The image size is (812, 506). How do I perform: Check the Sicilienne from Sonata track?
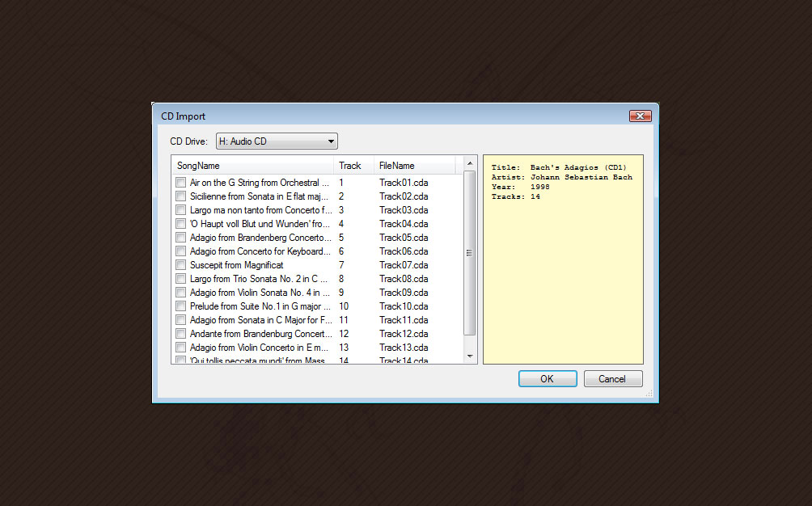(x=180, y=196)
